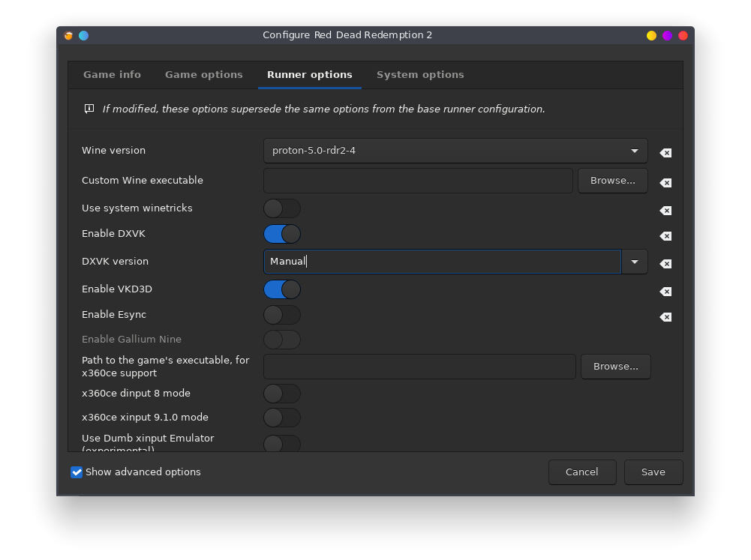Click the Custom Wine executable text field
This screenshot has width=751, height=560.
tap(418, 181)
